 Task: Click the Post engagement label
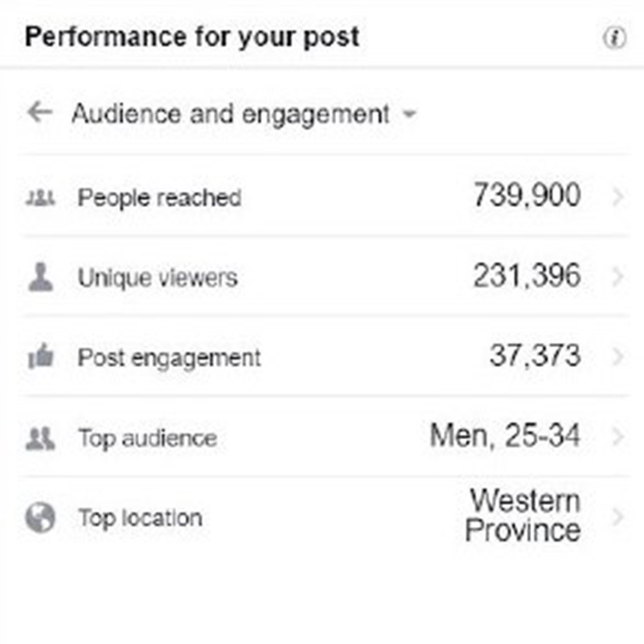pos(169,358)
